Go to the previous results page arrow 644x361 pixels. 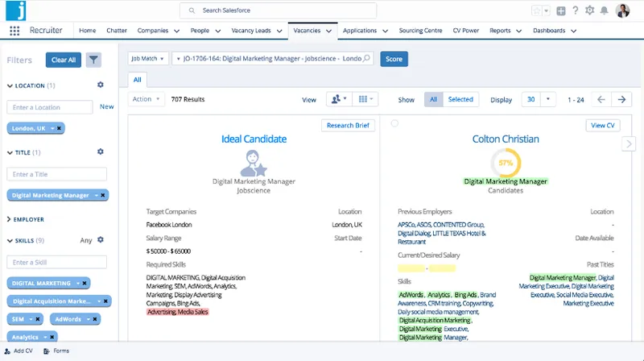pos(601,99)
